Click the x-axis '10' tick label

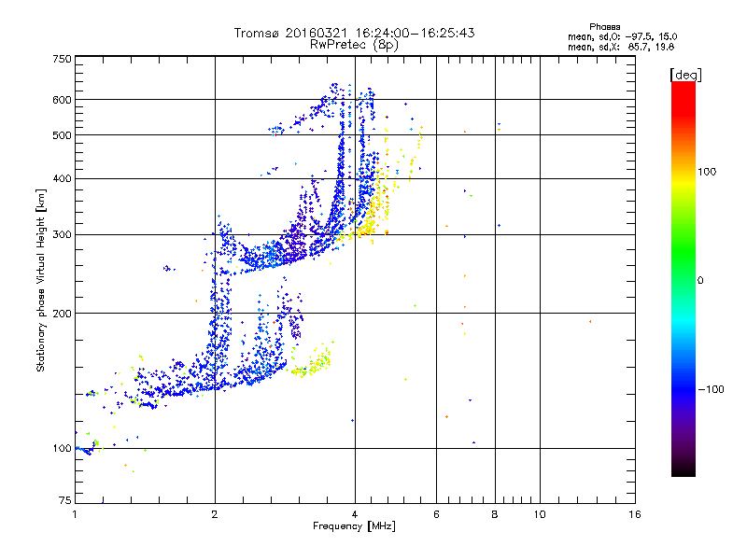coord(540,514)
